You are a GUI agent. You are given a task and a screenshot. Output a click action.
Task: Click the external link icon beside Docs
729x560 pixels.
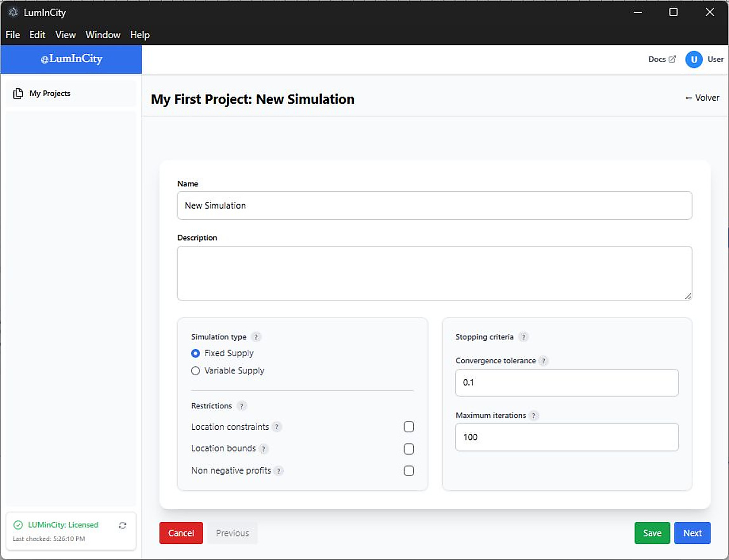click(672, 59)
